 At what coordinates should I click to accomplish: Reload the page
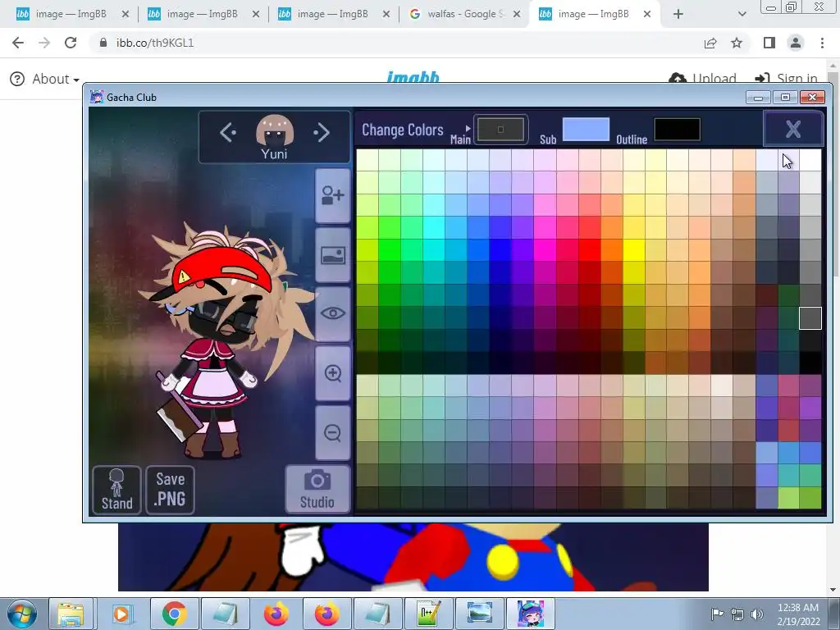(71, 43)
